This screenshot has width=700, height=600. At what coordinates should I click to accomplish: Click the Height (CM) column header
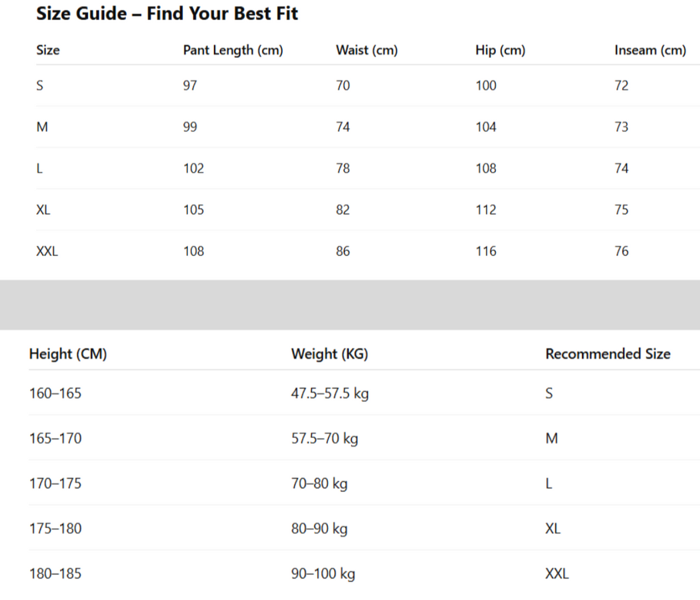pos(68,354)
